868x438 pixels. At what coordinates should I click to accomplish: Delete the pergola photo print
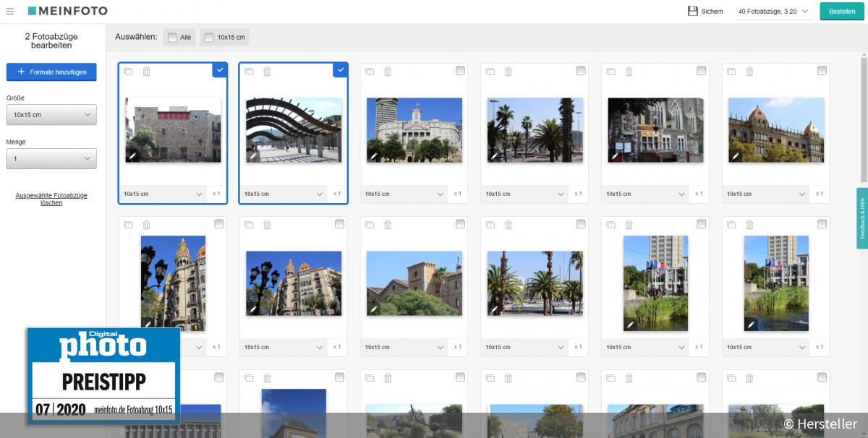pyautogui.click(x=267, y=72)
